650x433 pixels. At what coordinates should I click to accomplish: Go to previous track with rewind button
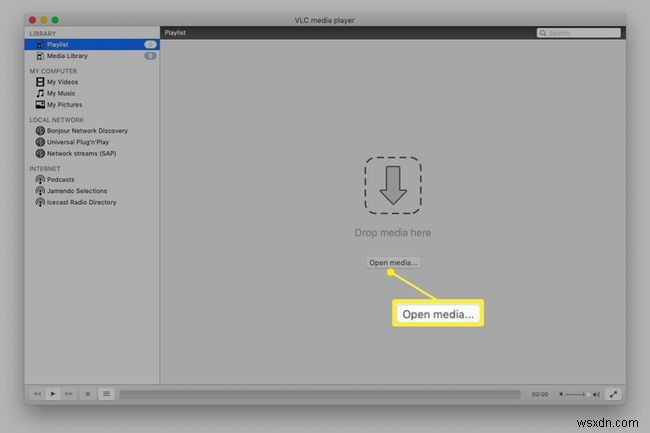point(37,394)
